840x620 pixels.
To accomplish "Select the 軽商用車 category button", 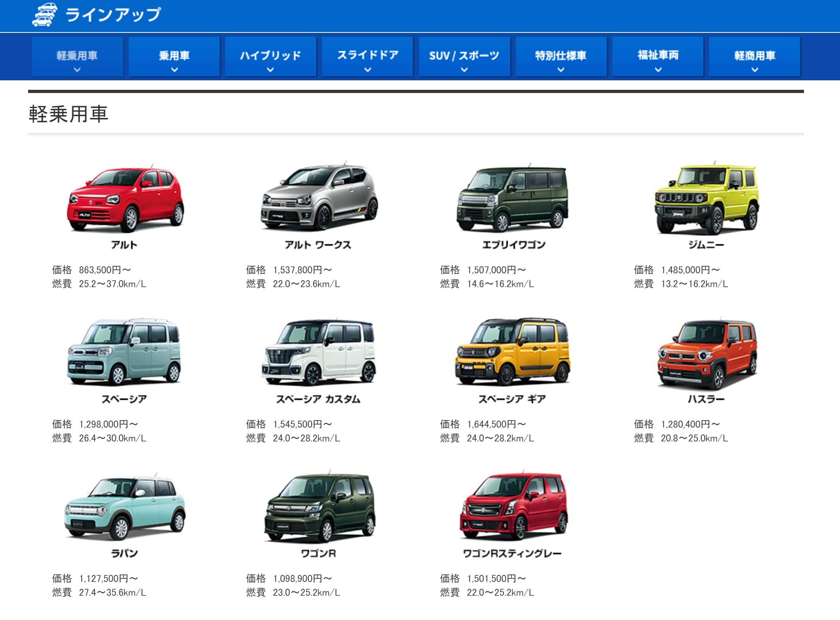I will [x=754, y=57].
